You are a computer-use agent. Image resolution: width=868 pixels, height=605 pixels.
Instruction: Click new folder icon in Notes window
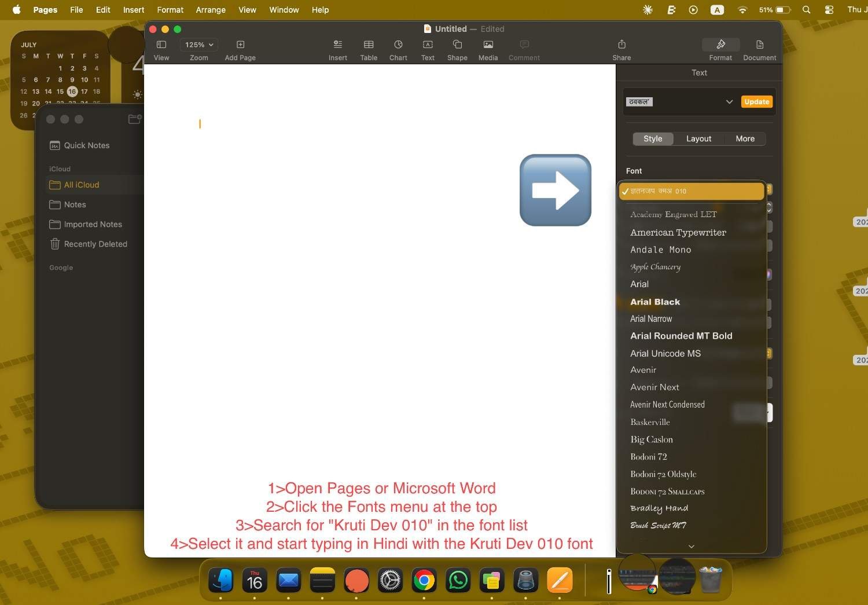click(x=135, y=119)
